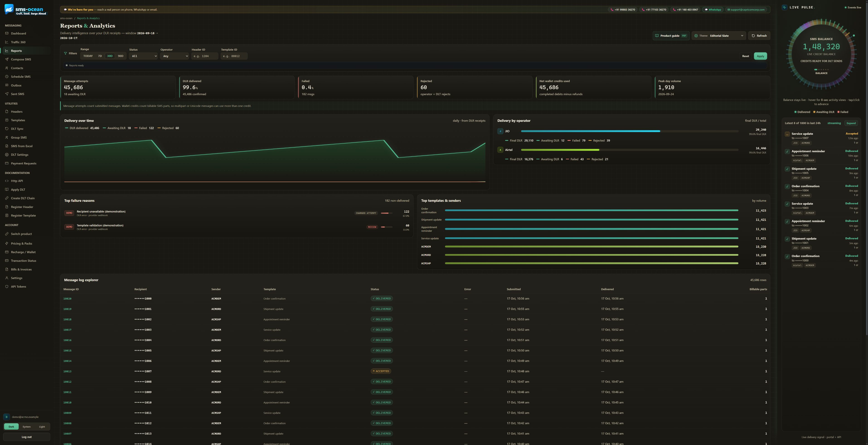Screen dimensions: 868x445
Task: Click the Refresh button
Action: 759,36
